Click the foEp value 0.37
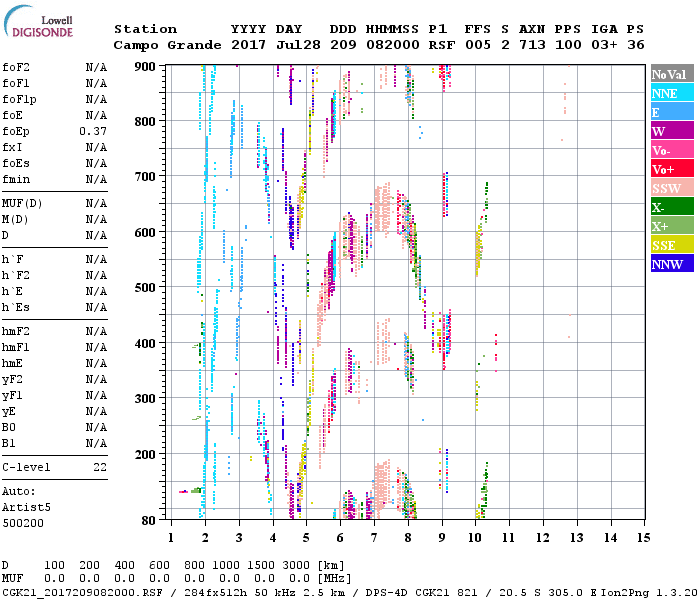 point(95,131)
